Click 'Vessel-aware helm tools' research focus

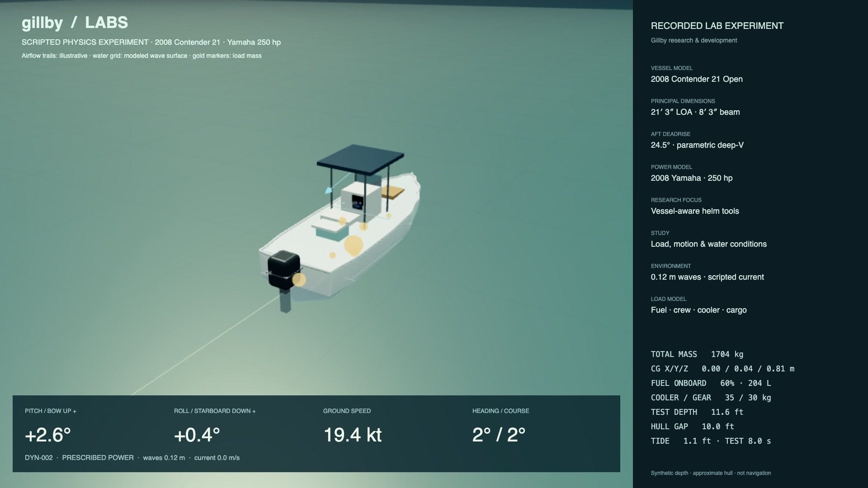coord(695,211)
